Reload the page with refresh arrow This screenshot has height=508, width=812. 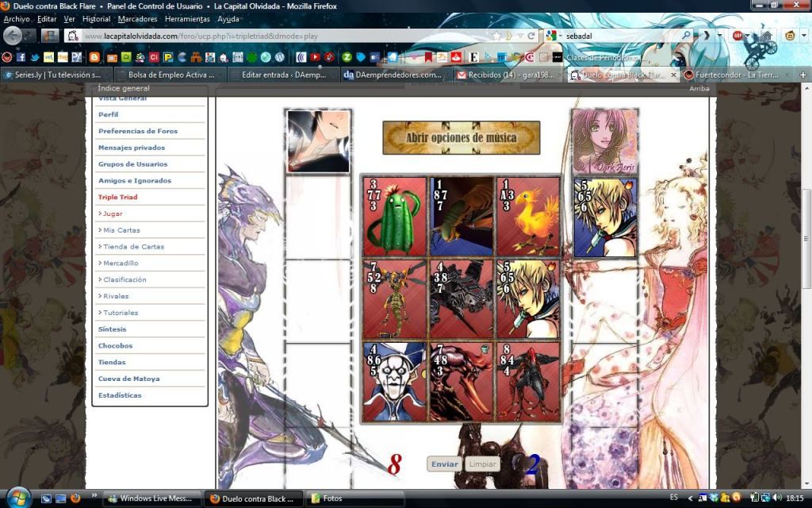click(x=530, y=36)
